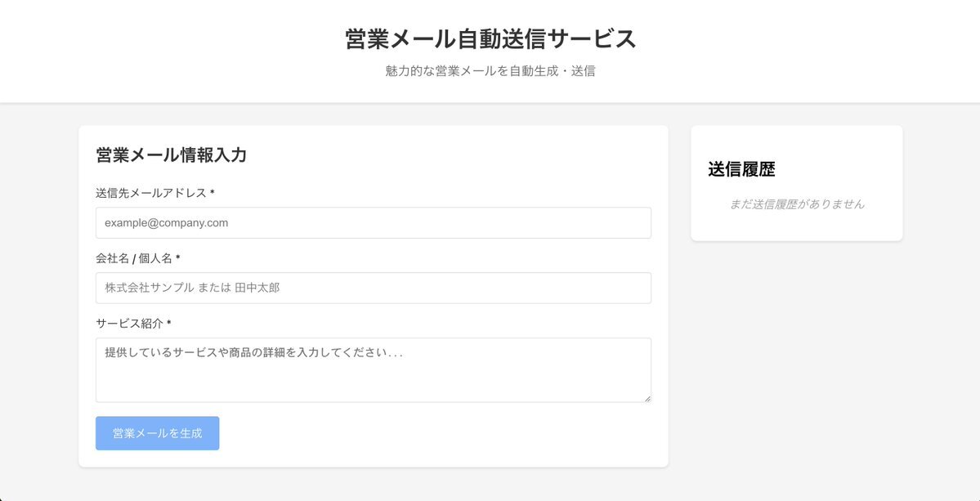980x501 pixels.
Task: Click the asterisk beside 会社名 / 個人名
Action: [x=178, y=257]
